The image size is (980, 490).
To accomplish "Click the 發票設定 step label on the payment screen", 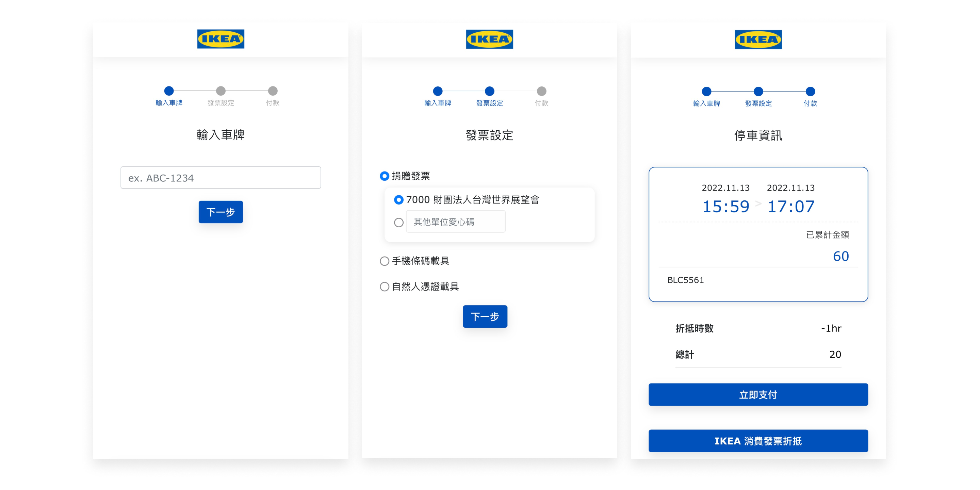I will click(758, 103).
